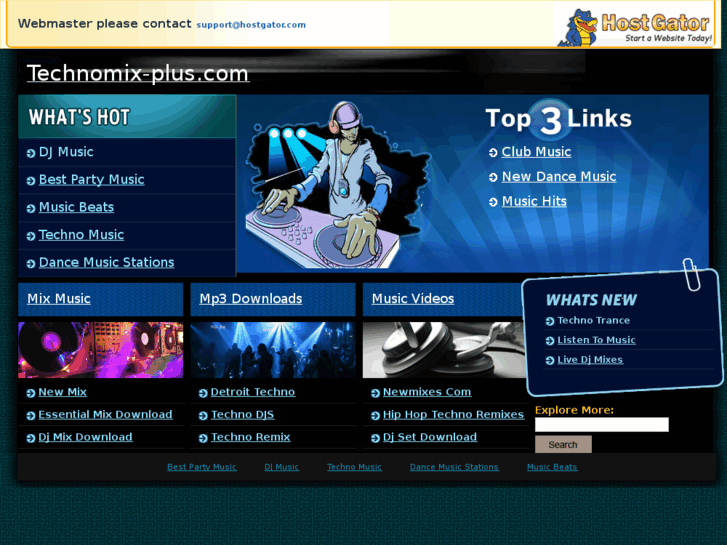
Task: Click arrow bullet icon beside Best Party Music
Action: click(31, 181)
